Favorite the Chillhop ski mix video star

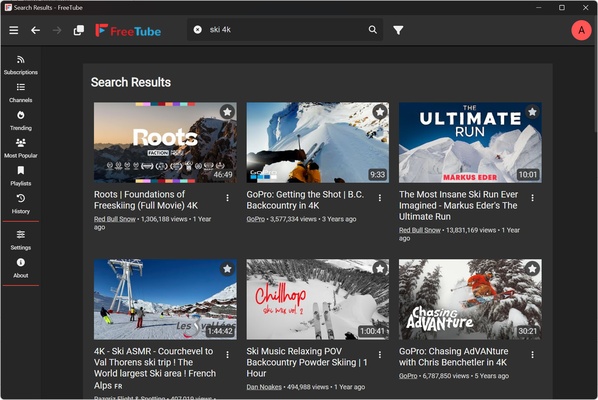[x=380, y=269]
